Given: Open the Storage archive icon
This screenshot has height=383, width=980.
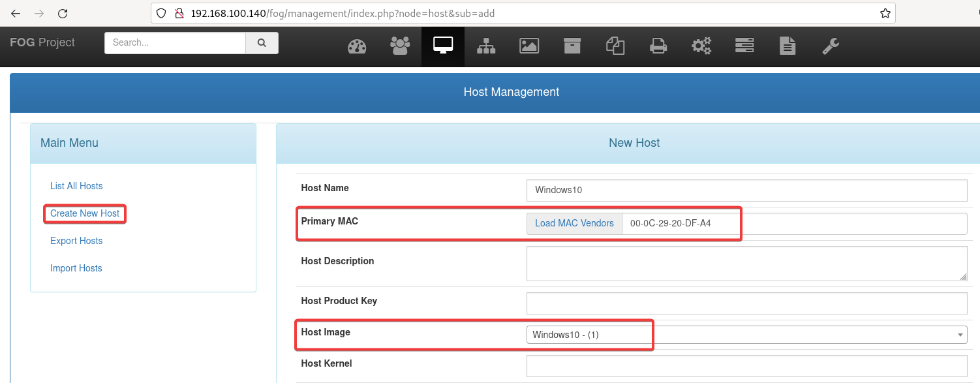Looking at the screenshot, I should pos(572,46).
